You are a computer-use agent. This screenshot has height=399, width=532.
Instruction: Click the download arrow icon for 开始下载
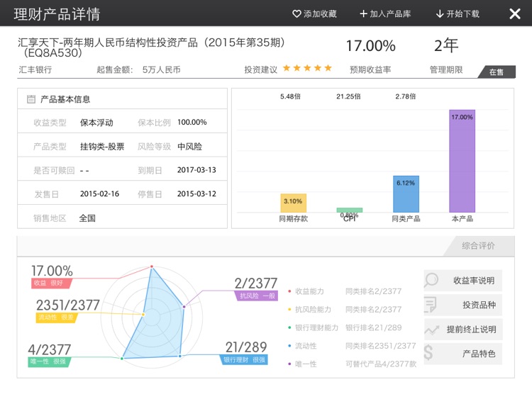tap(440, 14)
